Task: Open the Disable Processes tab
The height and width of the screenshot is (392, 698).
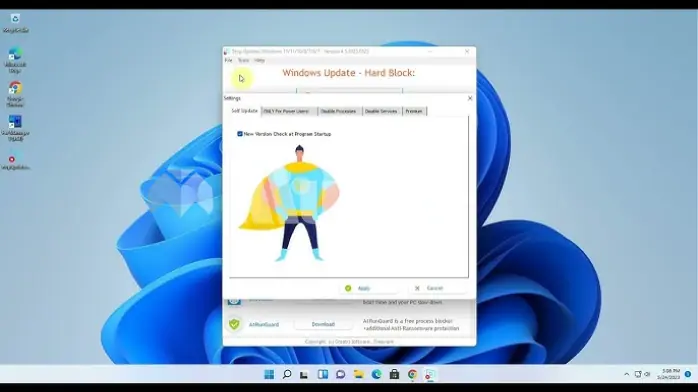Action: (x=339, y=111)
